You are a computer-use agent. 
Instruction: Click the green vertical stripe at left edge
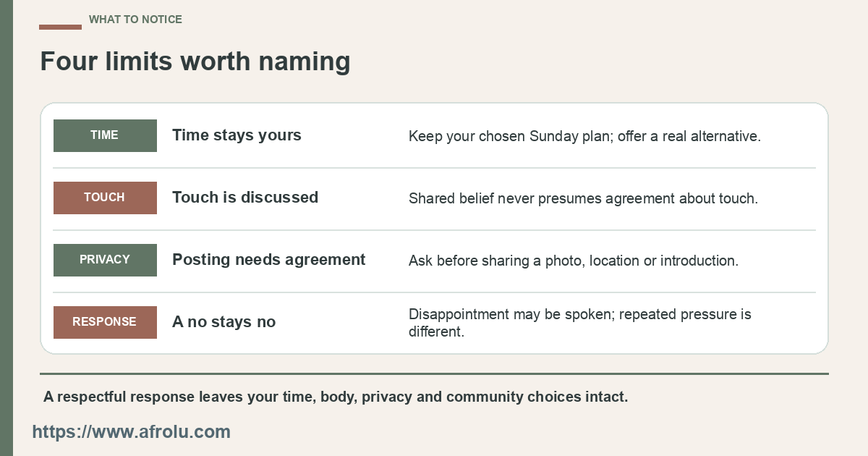coord(7,228)
